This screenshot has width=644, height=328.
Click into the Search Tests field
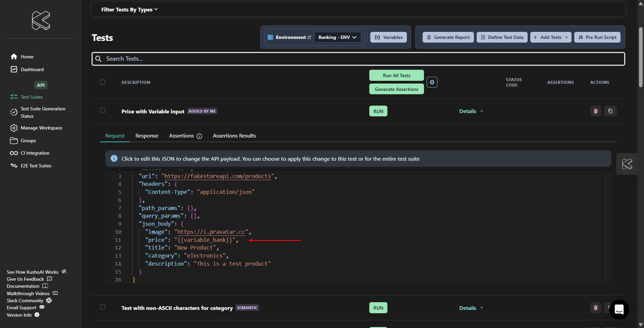tap(358, 59)
